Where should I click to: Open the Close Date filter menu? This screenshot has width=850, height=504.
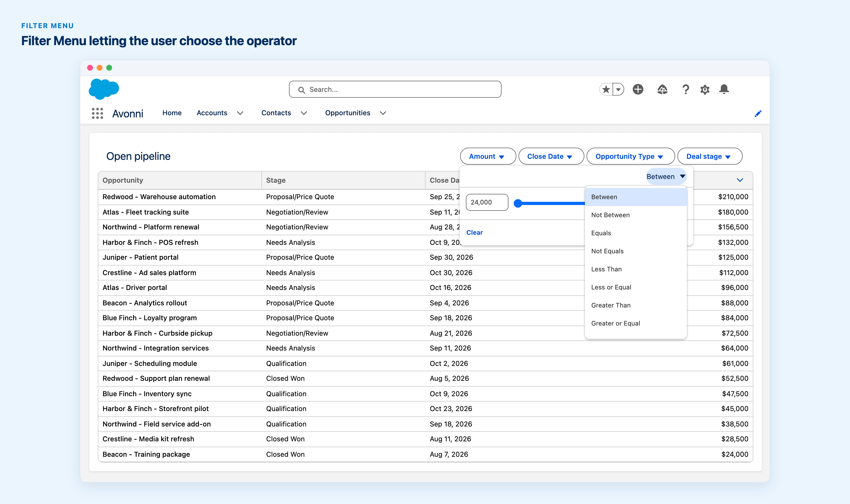[x=551, y=156]
